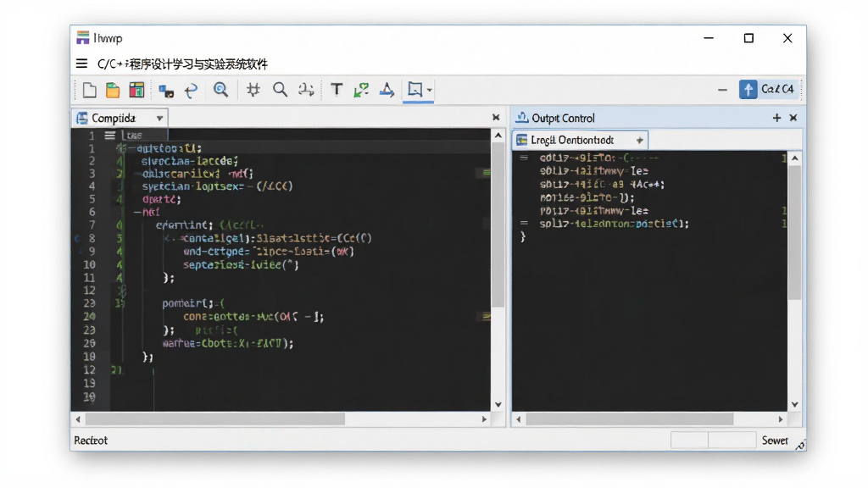Click the line 8 breakpoint margin marker

[77, 238]
